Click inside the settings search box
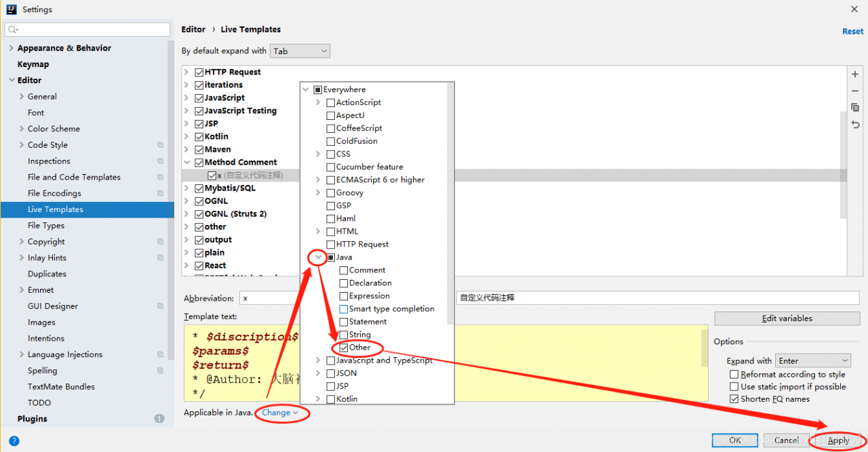The height and width of the screenshot is (452, 868). [x=87, y=30]
